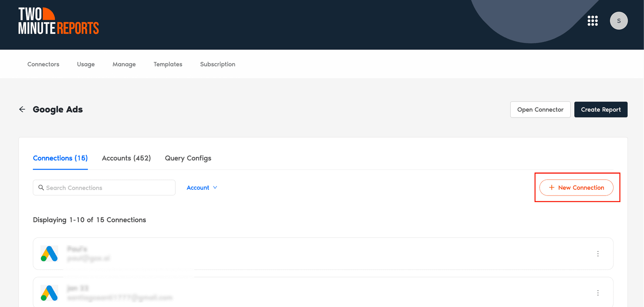Click the back arrow next to Google Ads
The height and width of the screenshot is (307, 644).
coord(22,109)
